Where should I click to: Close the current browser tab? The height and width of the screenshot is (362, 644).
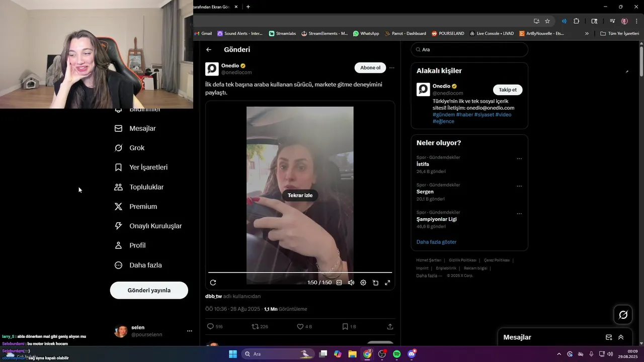[236, 7]
